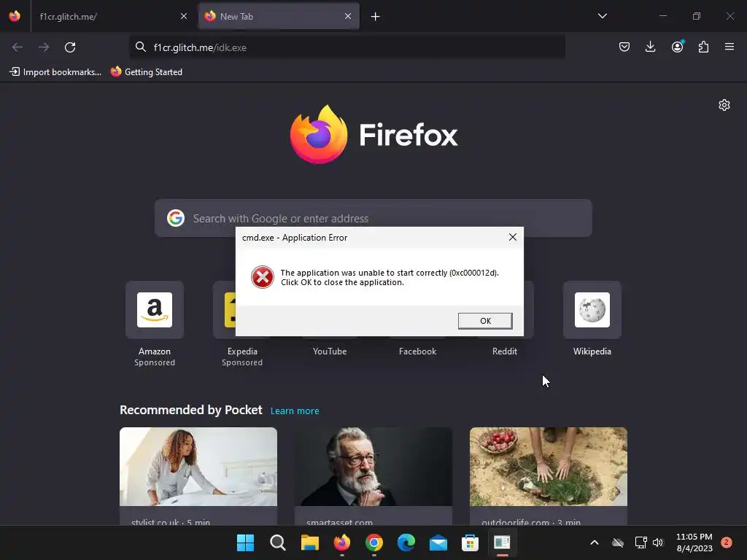Viewport: 747px width, 560px height.
Task: Click the OneDrive cloud tray icon
Action: [x=618, y=542]
